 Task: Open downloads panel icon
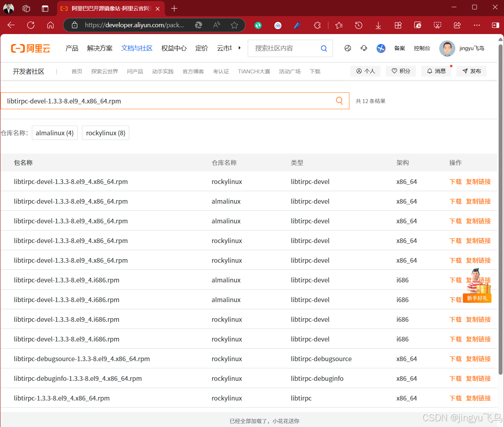coord(378,25)
